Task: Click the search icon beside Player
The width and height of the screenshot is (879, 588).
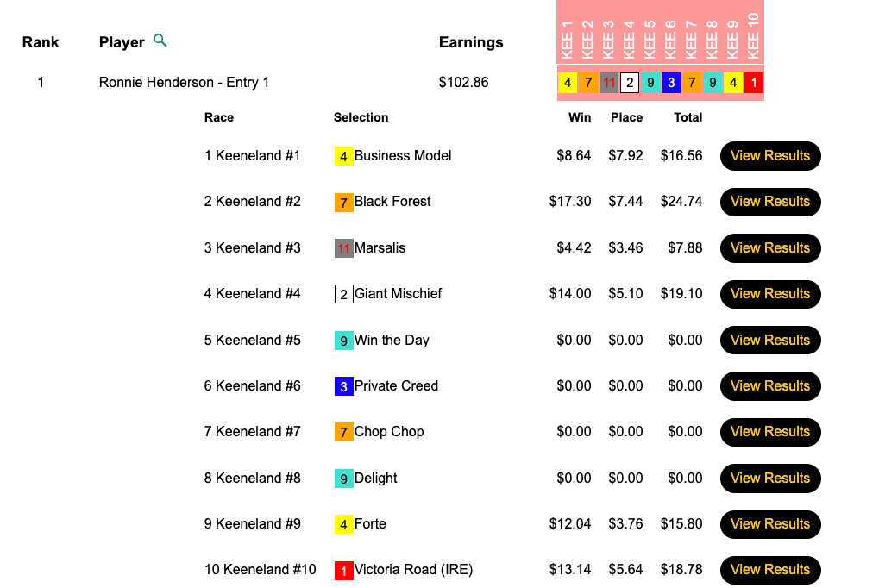Action: click(160, 41)
